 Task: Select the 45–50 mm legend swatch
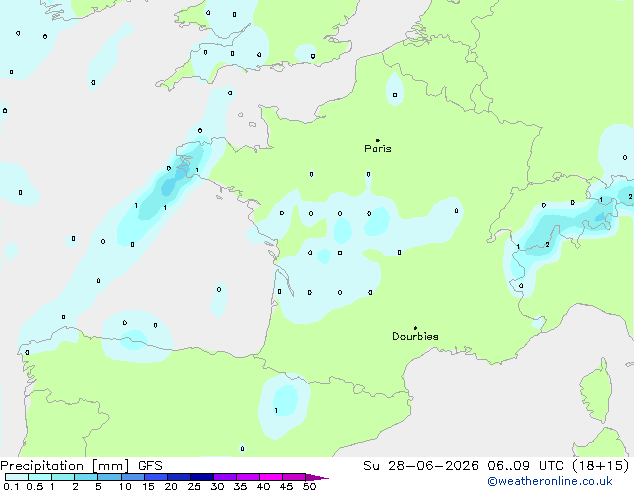[294, 477]
